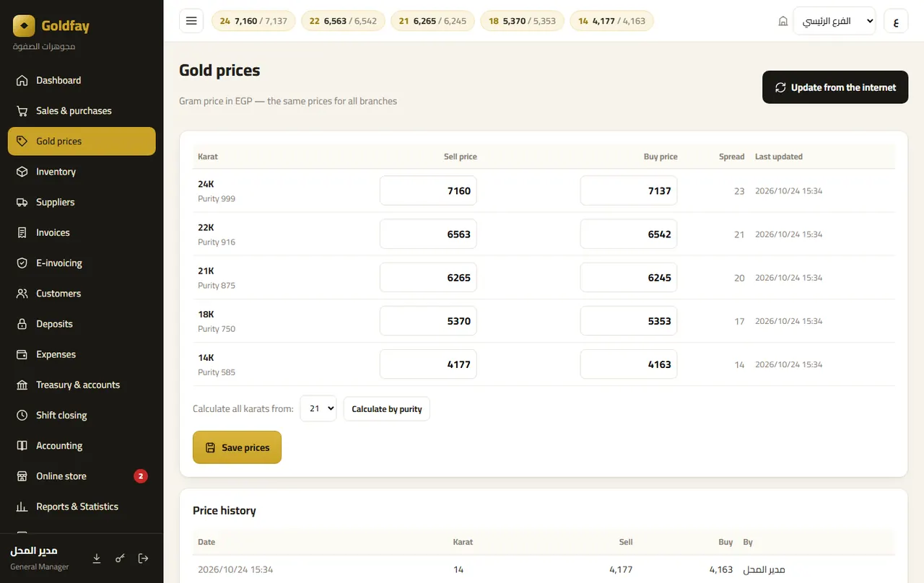This screenshot has height=583, width=924.
Task: Open Dashboard from the sidebar
Action: point(82,80)
